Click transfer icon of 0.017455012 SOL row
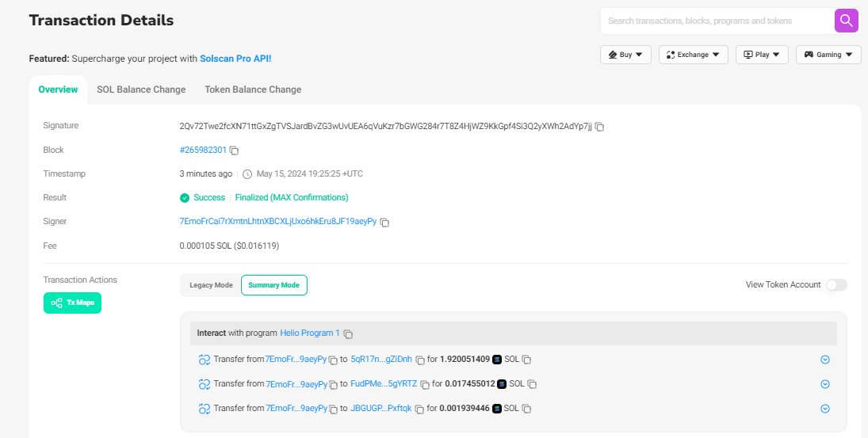868x438 pixels. tap(205, 384)
